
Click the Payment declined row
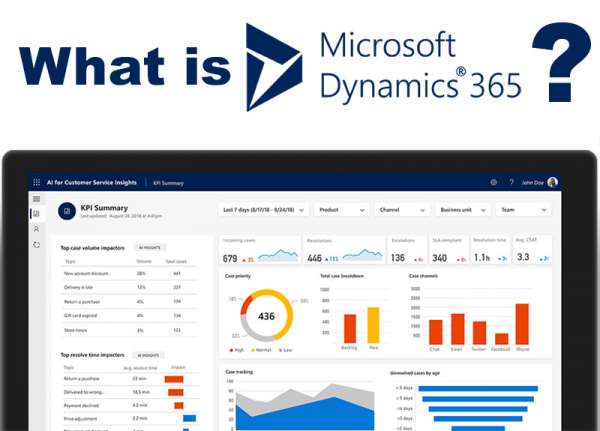click(x=130, y=405)
